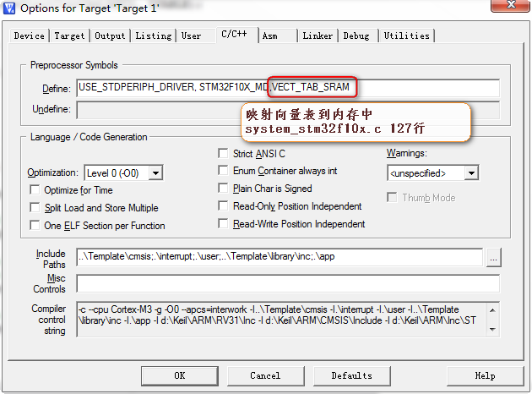Screen dimensions: 532x394
Task: Click the Defaults button
Action: 352,375
